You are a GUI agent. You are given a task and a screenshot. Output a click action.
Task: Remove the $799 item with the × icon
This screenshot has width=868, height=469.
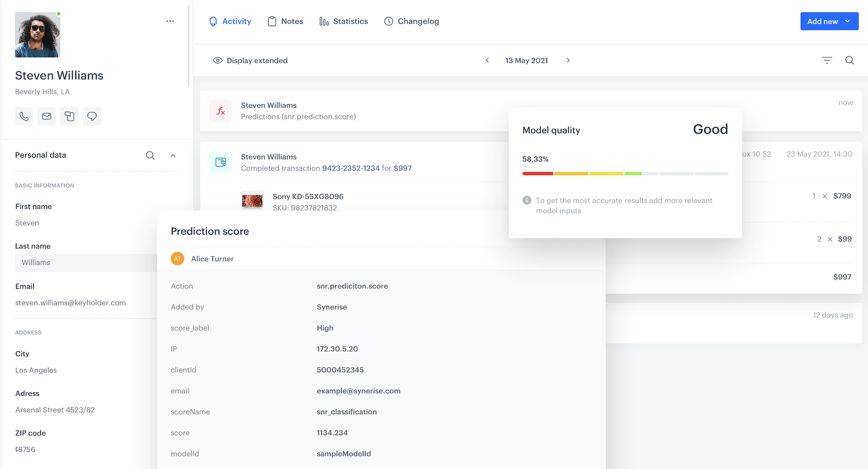[x=824, y=196]
